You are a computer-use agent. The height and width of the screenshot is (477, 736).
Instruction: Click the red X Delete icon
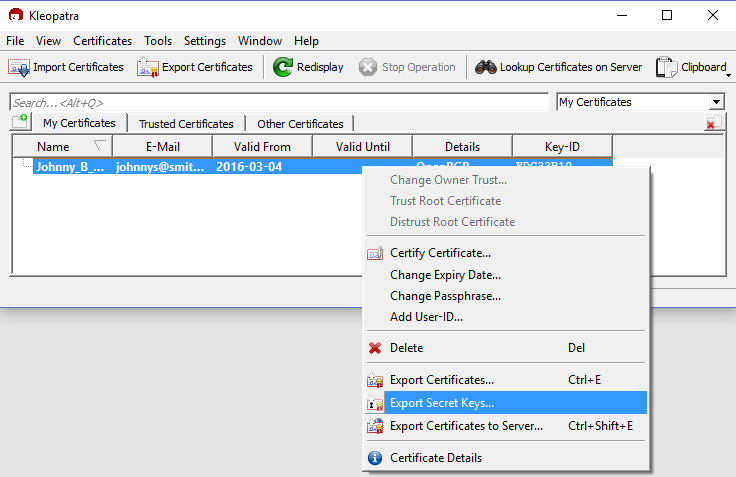[375, 348]
